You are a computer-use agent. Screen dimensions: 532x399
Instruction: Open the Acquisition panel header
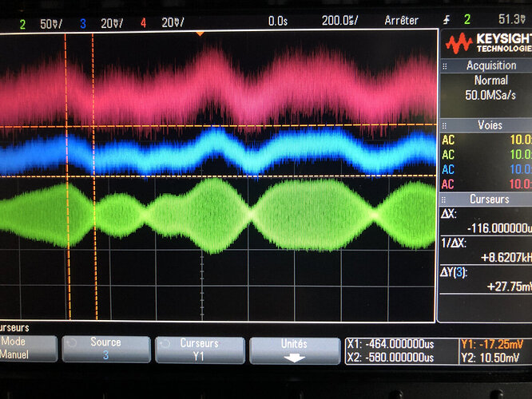[x=490, y=65]
